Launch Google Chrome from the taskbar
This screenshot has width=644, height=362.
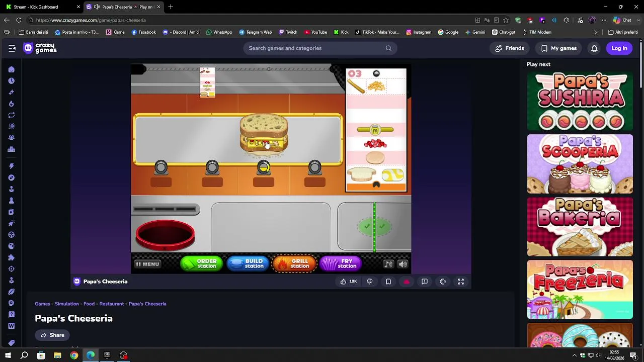point(74,355)
